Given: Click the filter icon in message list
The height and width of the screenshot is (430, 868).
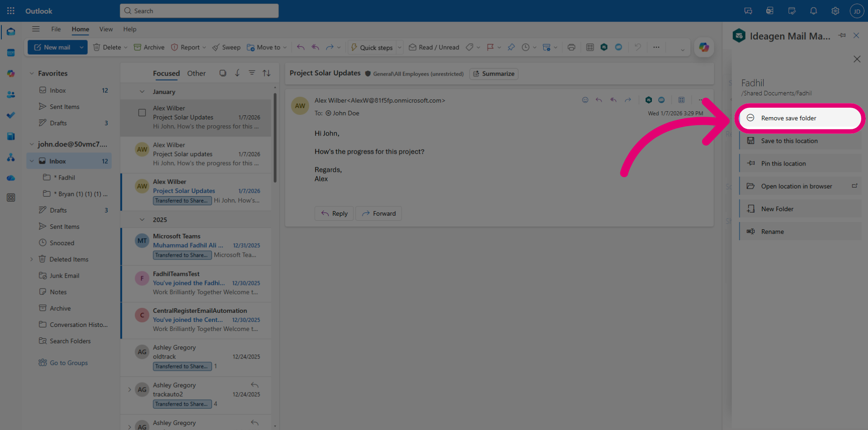Looking at the screenshot, I should [x=252, y=73].
